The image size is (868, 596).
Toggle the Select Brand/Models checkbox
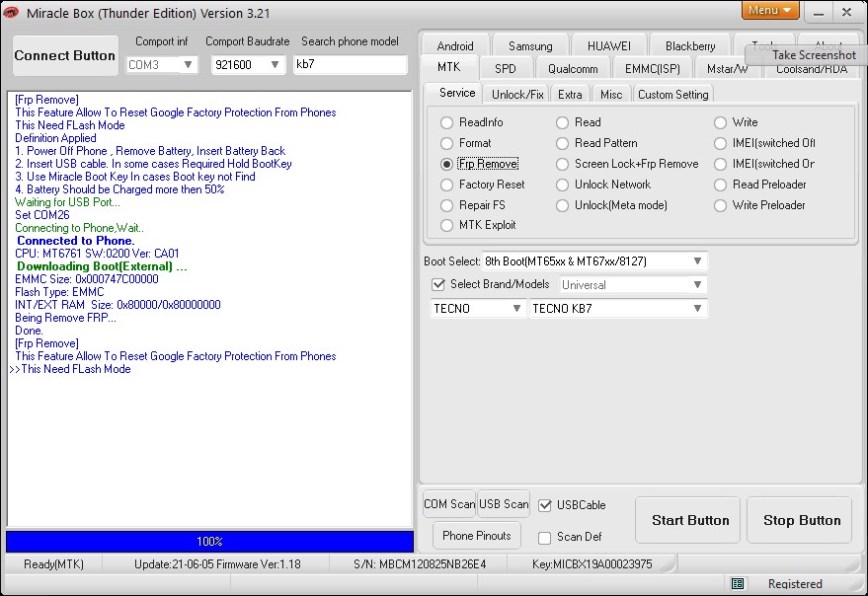pos(438,284)
